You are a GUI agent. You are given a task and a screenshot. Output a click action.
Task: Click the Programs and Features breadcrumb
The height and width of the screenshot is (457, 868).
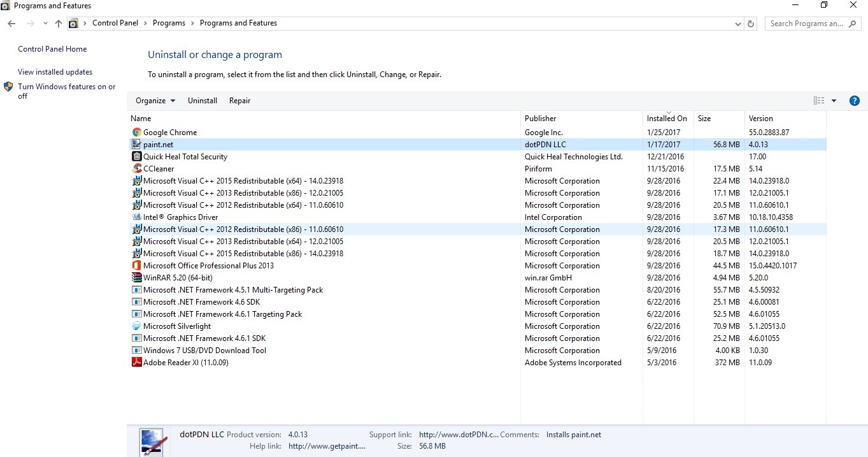[x=238, y=23]
